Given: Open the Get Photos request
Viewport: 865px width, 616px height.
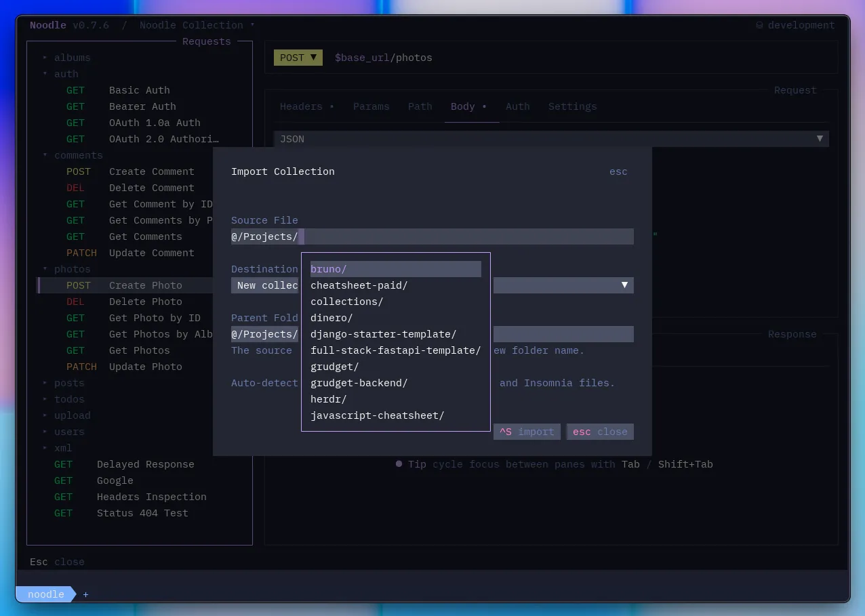Looking at the screenshot, I should tap(140, 350).
